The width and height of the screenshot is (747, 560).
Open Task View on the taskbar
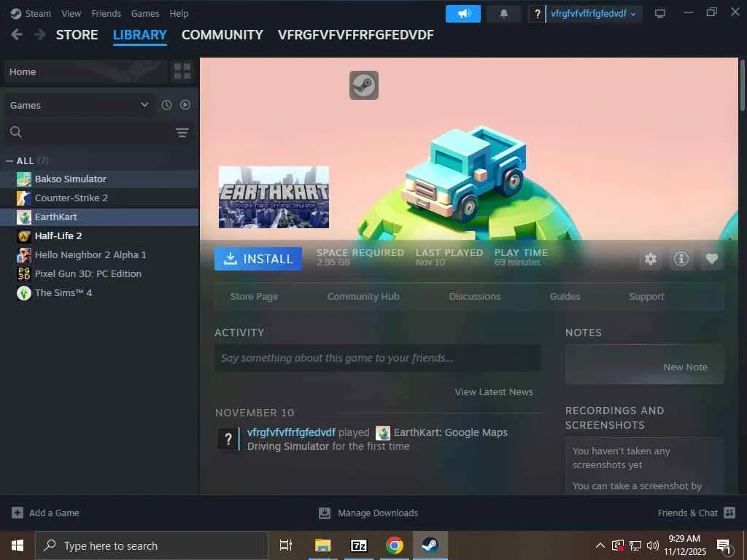click(x=286, y=545)
